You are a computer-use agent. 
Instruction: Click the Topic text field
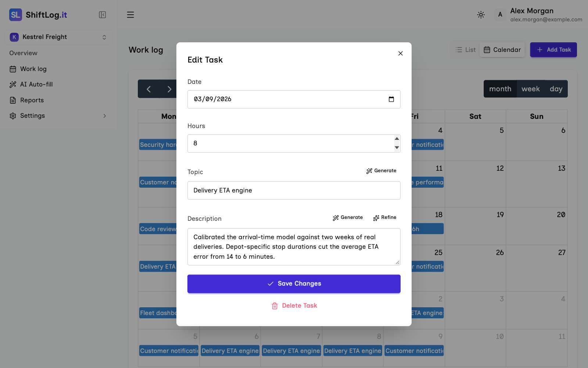click(x=294, y=190)
